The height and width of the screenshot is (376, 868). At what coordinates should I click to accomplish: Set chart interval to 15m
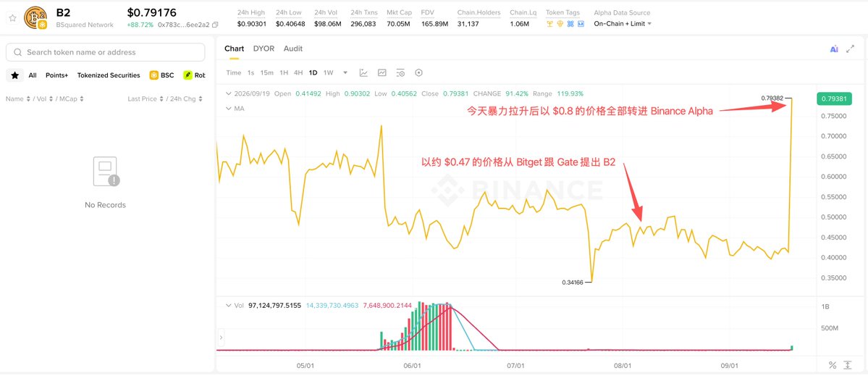267,72
